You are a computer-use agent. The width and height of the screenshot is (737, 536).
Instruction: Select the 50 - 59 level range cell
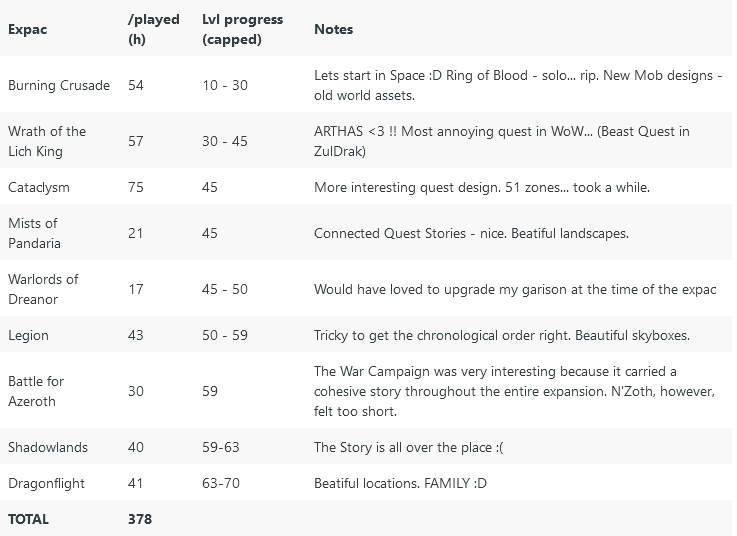point(225,335)
